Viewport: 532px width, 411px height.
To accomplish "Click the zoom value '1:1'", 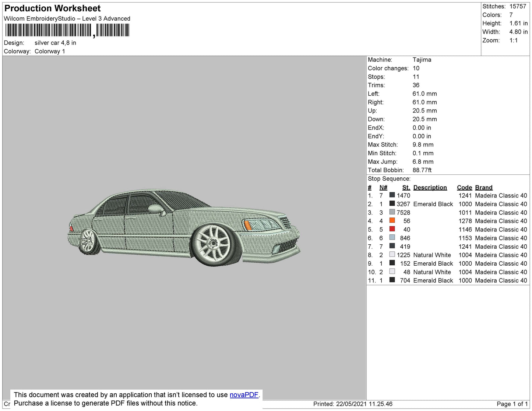I will pos(514,40).
